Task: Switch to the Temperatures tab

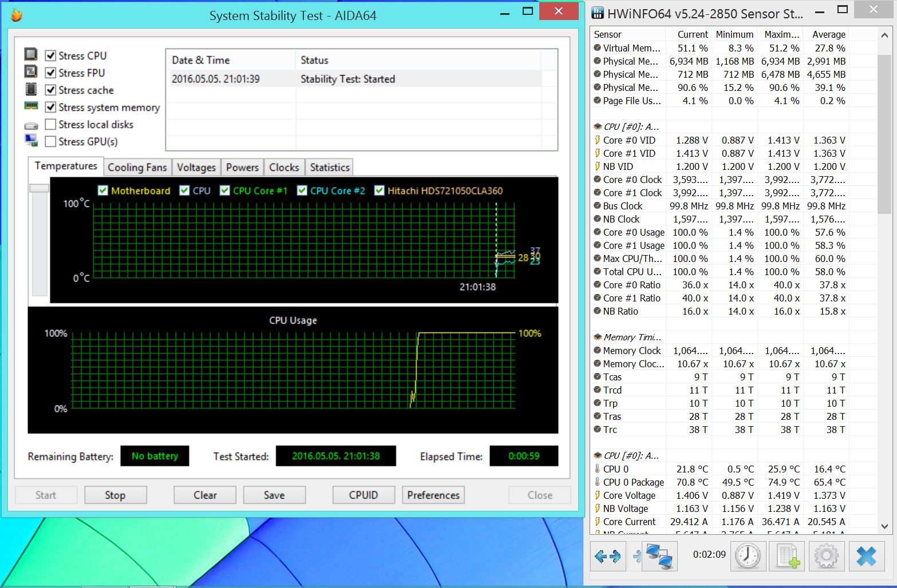Action: tap(66, 166)
